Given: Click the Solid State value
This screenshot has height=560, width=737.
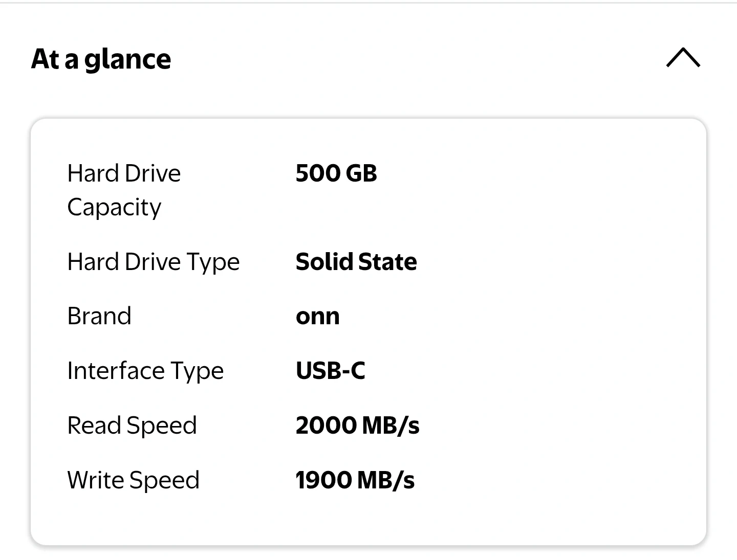Looking at the screenshot, I should (x=356, y=262).
